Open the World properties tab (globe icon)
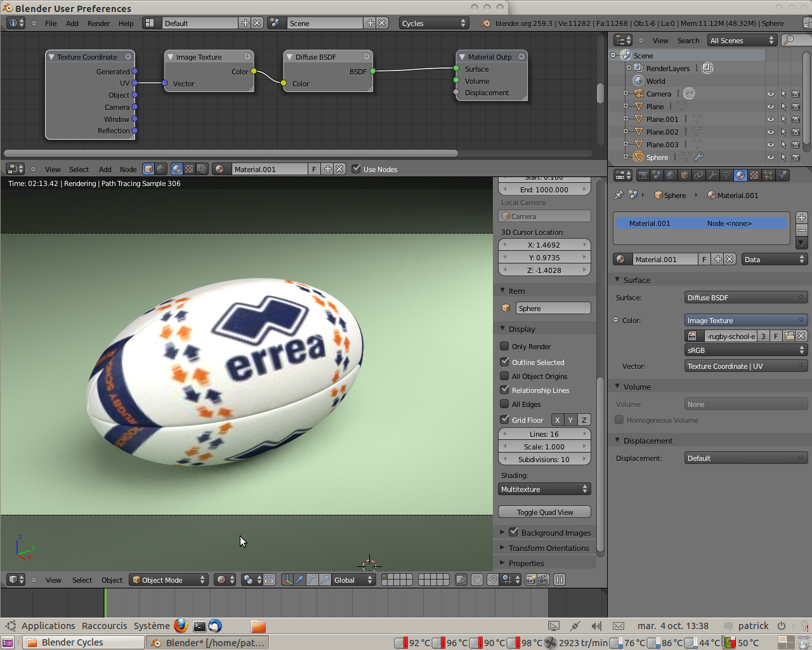This screenshot has height=650, width=812. (x=671, y=175)
